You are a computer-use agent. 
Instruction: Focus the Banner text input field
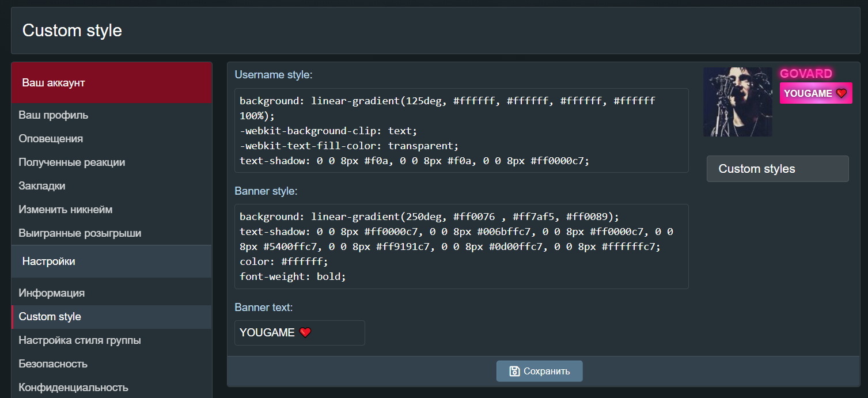(x=300, y=333)
